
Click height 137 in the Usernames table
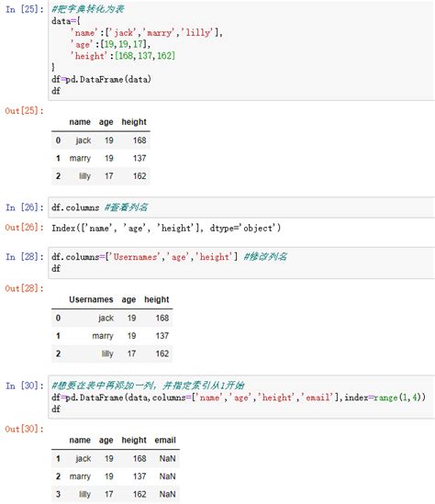pyautogui.click(x=162, y=336)
